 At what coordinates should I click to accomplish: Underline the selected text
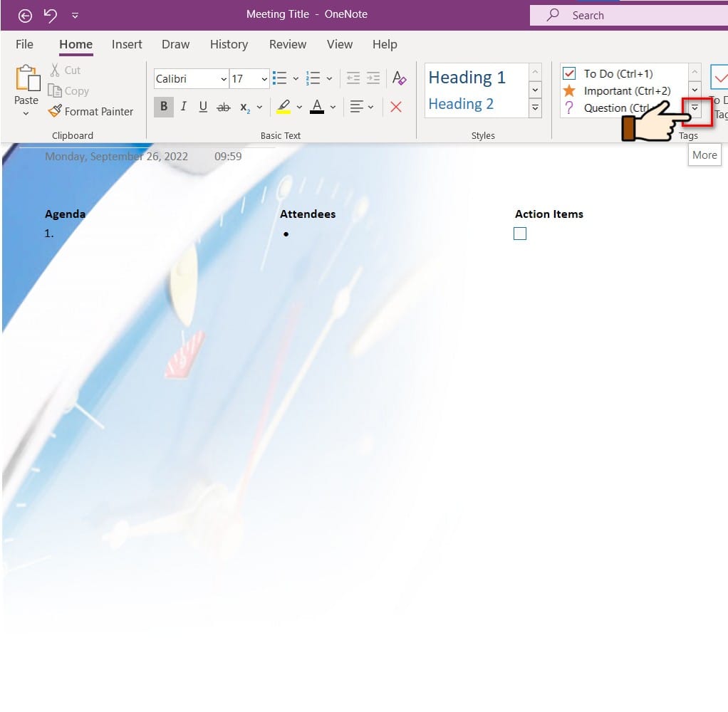tap(203, 107)
